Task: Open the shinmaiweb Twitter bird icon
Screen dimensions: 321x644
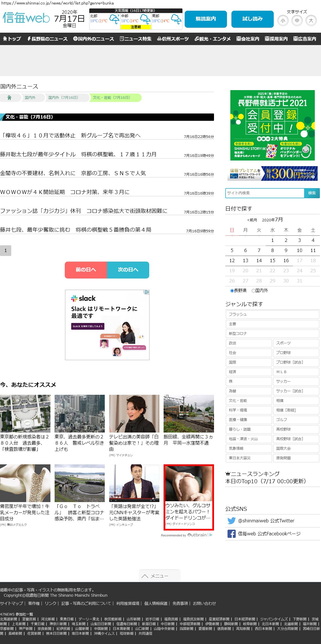Action: (231, 521)
